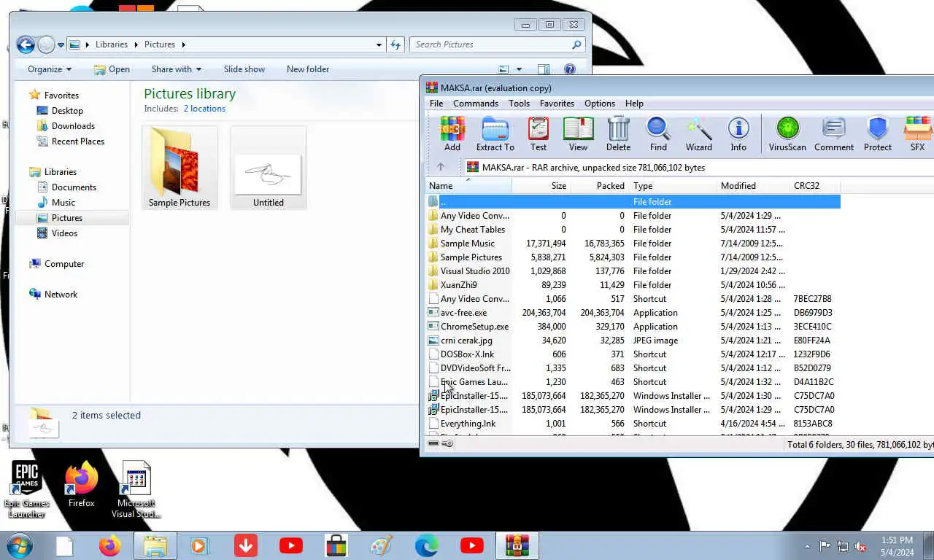Expand address bar history dropdown
This screenshot has width=934, height=560.
click(379, 44)
